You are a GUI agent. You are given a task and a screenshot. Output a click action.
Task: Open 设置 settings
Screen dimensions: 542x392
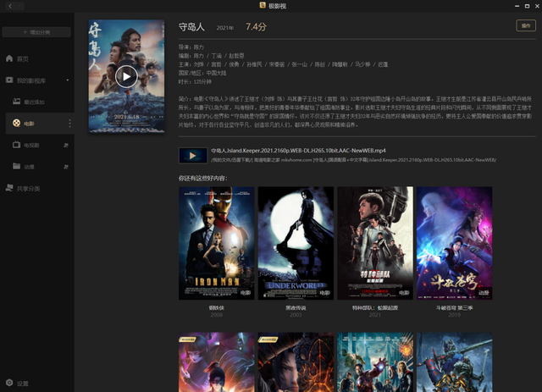click(x=22, y=384)
